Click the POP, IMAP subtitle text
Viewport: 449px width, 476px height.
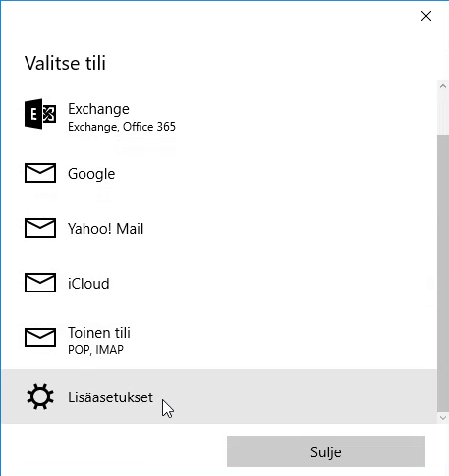click(x=95, y=350)
